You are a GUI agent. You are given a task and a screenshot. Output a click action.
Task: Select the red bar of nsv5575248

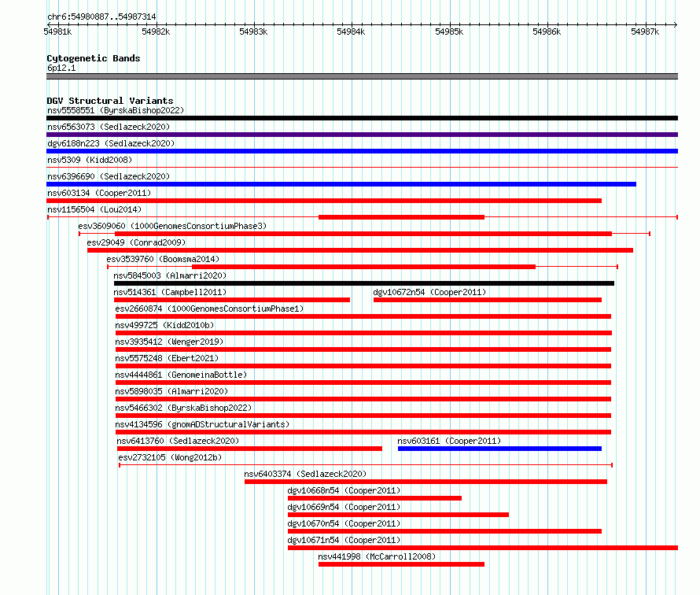363,366
